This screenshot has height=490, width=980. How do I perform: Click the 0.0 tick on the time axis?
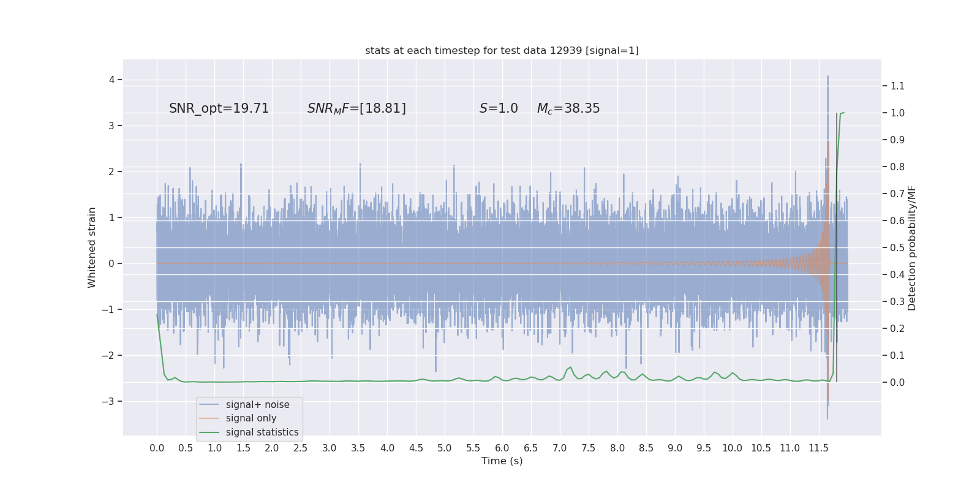pos(157,448)
